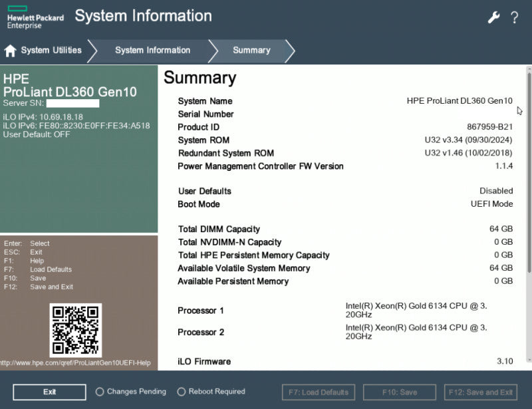Click the Exit button
The height and width of the screenshot is (409, 532).
[x=49, y=392]
